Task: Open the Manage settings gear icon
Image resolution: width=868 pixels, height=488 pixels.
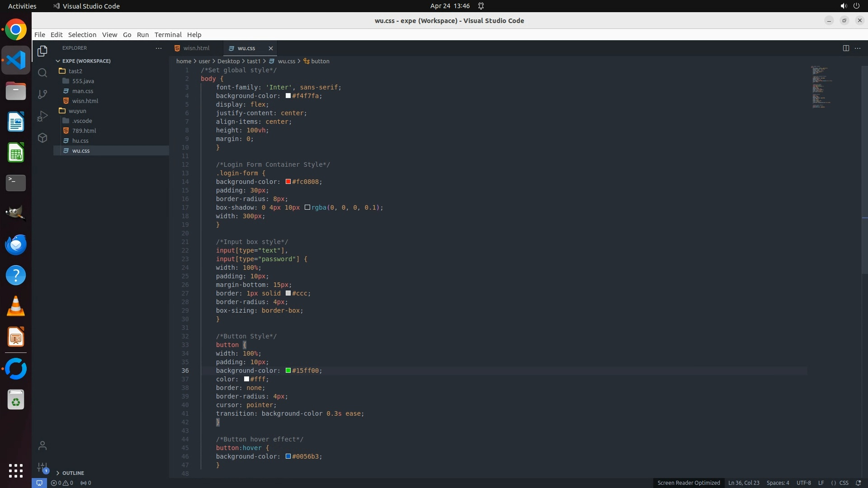Action: [42, 467]
